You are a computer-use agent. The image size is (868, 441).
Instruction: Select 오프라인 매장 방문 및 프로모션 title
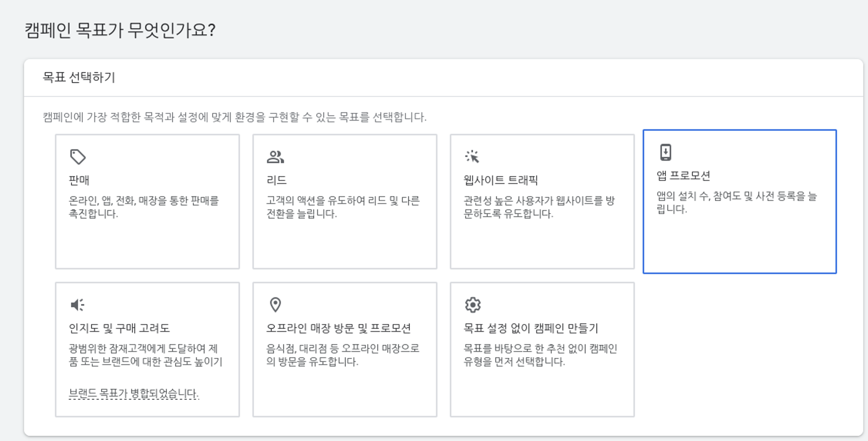point(338,328)
